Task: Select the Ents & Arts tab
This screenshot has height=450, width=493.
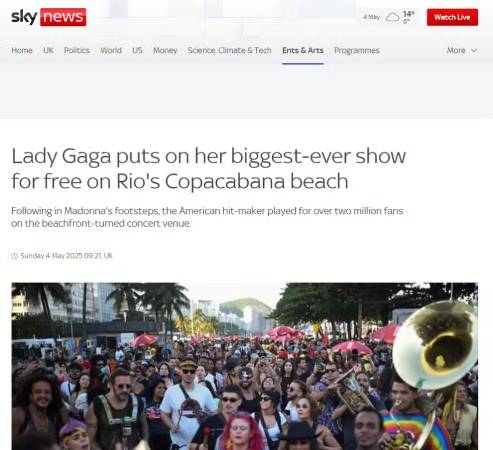Action: tap(303, 50)
